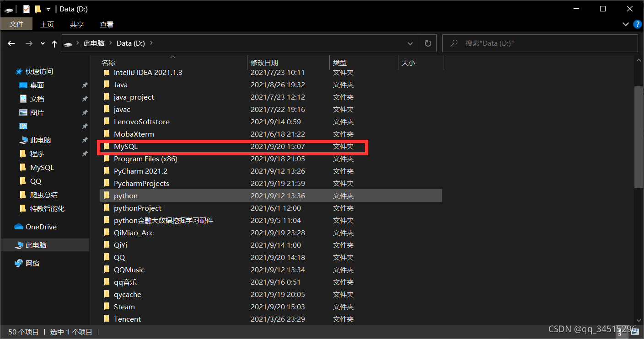The height and width of the screenshot is (339, 644).
Task: Sort by the 类型 column header
Action: [364, 63]
